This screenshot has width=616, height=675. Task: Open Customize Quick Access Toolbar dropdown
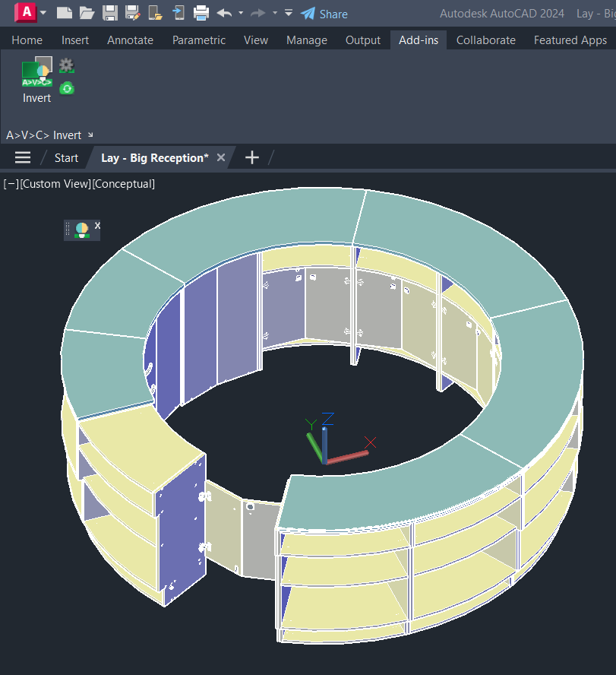click(x=289, y=13)
